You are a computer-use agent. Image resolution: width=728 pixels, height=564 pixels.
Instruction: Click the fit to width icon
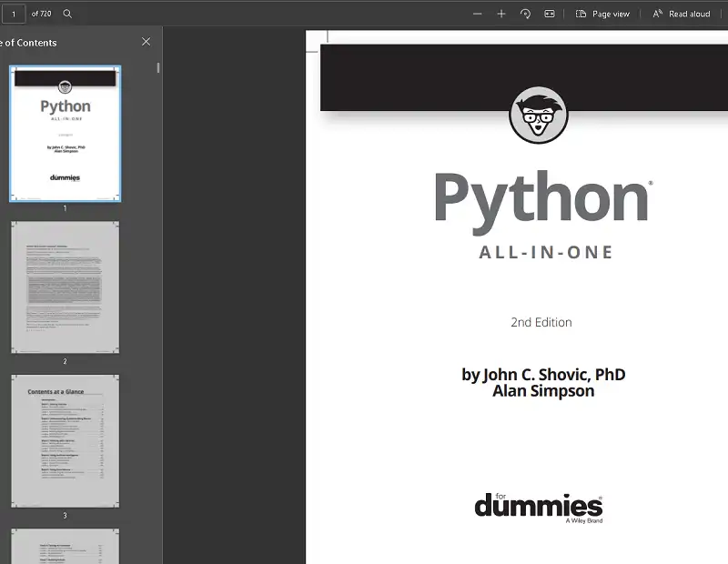(550, 14)
